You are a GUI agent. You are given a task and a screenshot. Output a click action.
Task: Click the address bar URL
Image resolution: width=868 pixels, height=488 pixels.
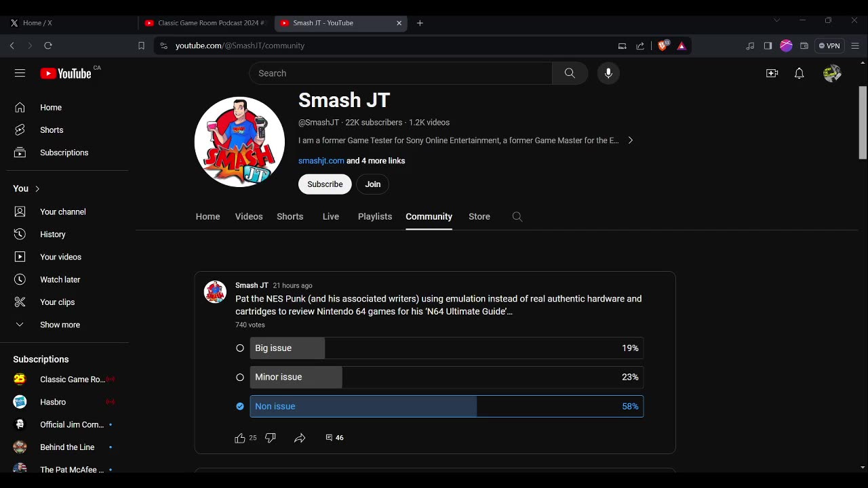click(240, 46)
